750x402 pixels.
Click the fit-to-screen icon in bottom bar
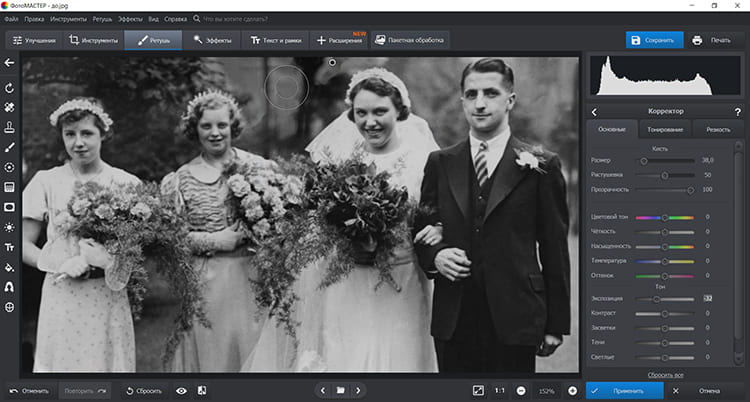click(478, 390)
